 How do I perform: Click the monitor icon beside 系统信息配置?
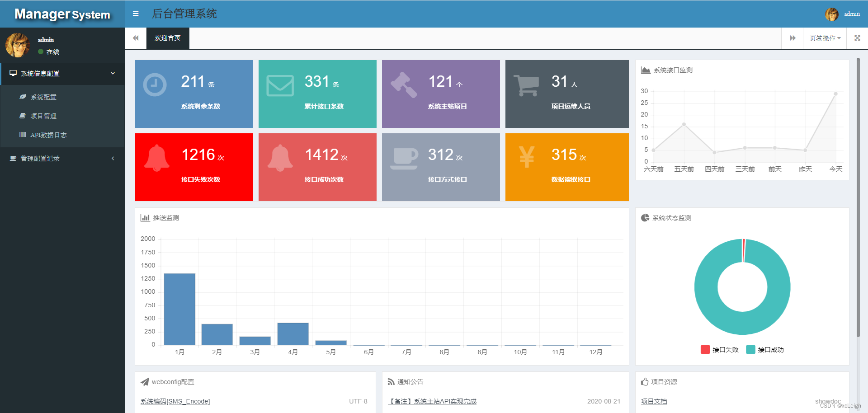click(13, 73)
